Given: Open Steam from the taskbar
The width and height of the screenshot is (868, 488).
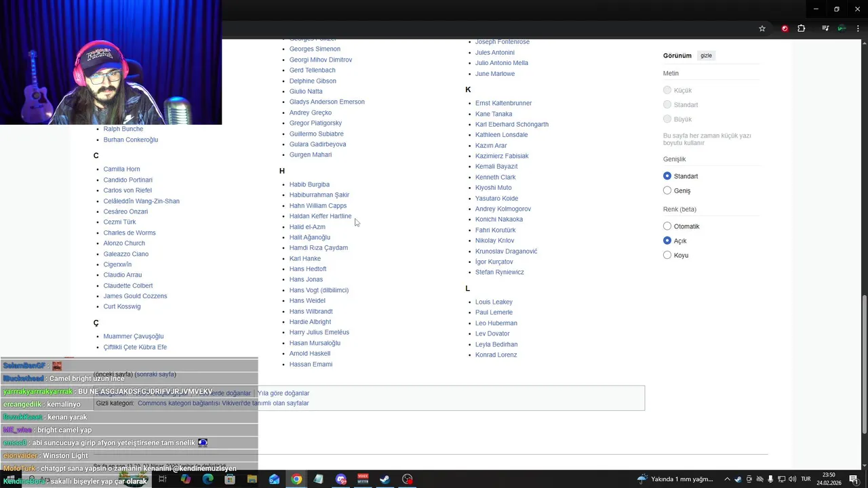Looking at the screenshot, I should [x=385, y=479].
